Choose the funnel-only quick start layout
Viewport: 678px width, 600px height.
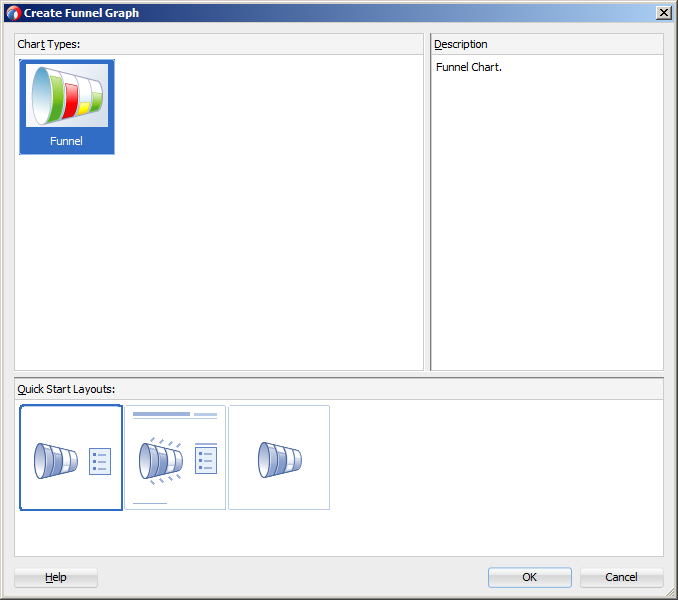tap(279, 457)
